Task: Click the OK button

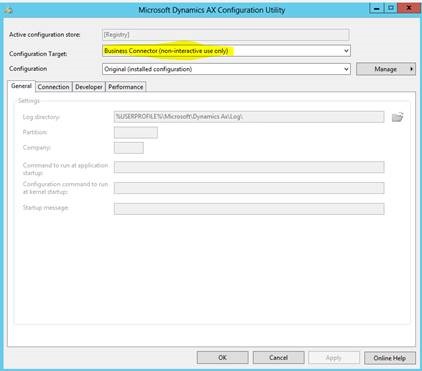Action: (222, 358)
